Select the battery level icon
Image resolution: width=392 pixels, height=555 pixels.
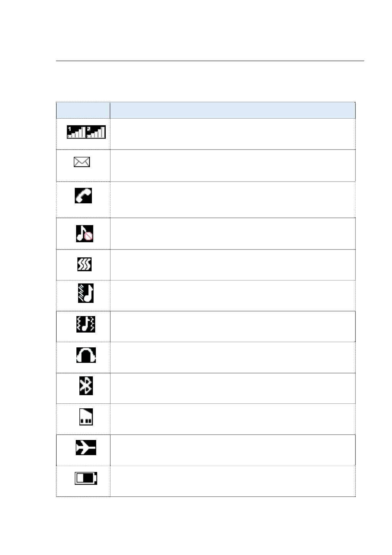click(86, 478)
